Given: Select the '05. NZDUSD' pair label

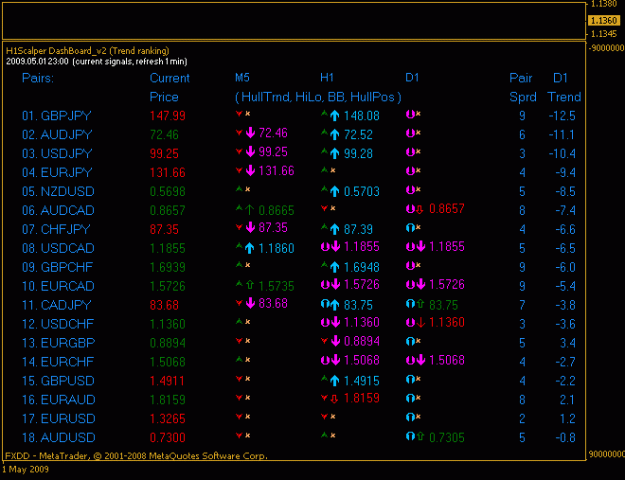Looking at the screenshot, I should pyautogui.click(x=58, y=191).
